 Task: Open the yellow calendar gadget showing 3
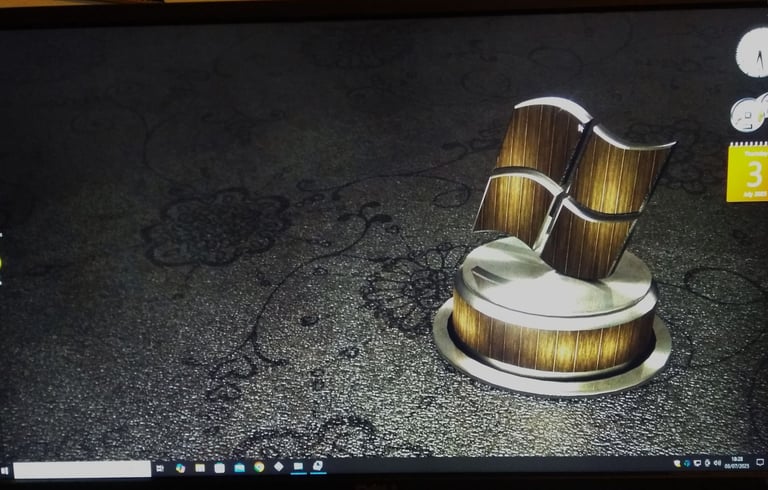(x=747, y=172)
